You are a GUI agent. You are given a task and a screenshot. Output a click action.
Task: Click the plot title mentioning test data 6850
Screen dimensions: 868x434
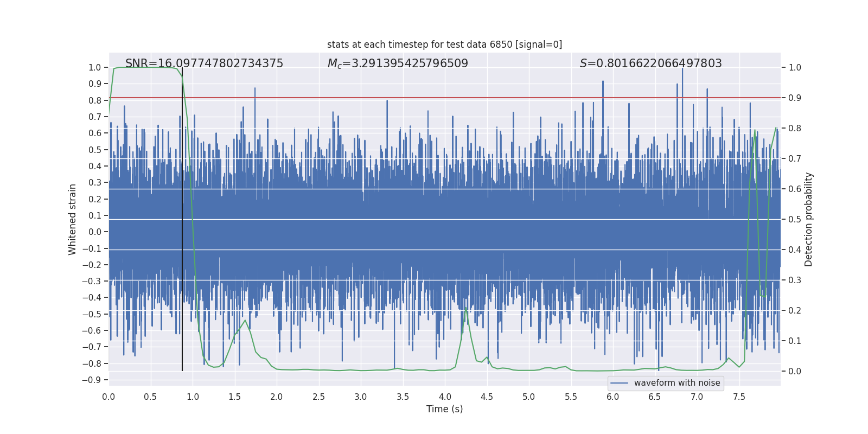point(444,44)
